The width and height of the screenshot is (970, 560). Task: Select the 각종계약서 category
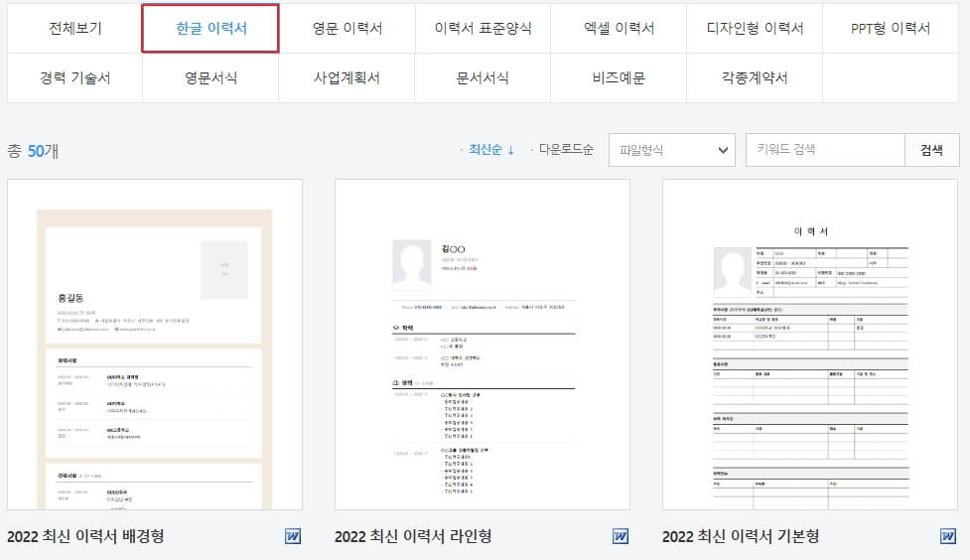[x=755, y=78]
